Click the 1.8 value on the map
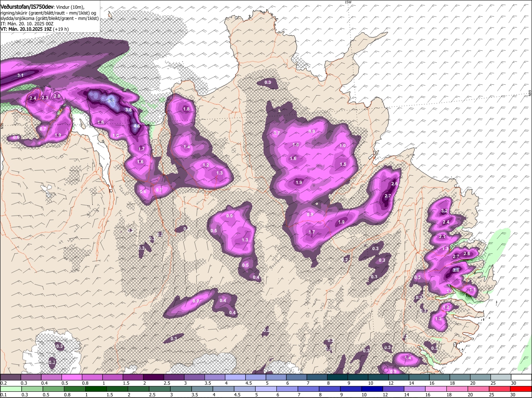Screen dimensions: 532x398 tap(186, 109)
